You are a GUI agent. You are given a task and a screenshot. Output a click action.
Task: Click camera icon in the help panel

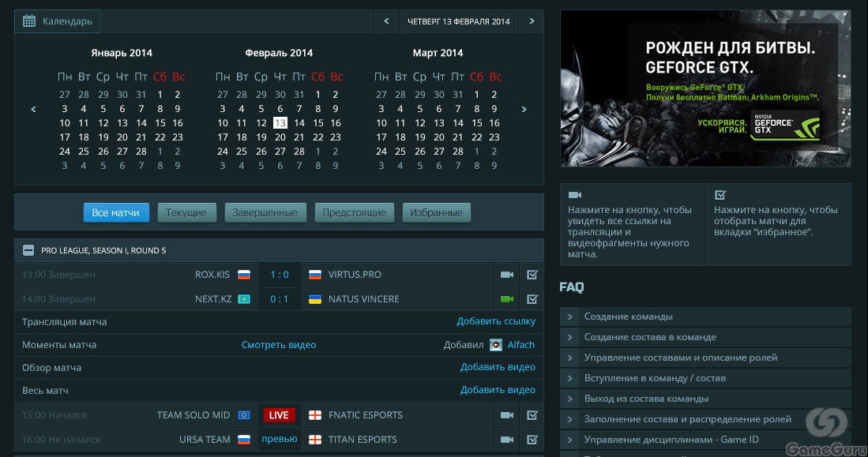(x=575, y=195)
